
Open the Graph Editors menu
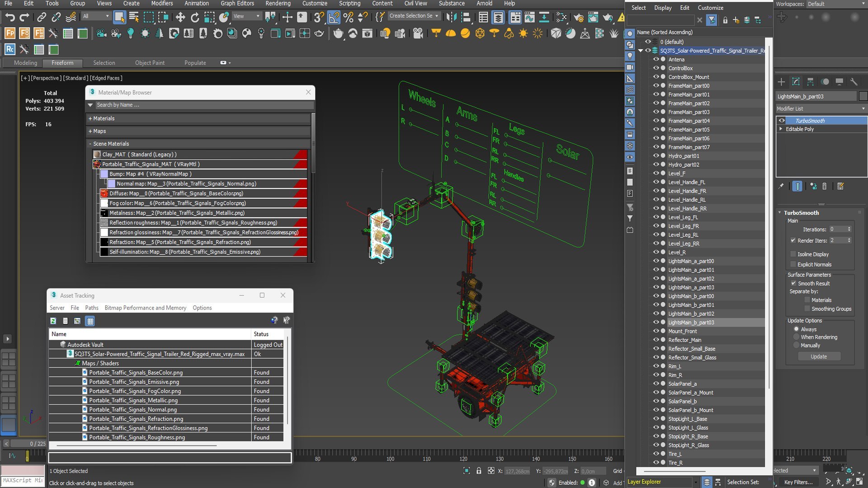pyautogui.click(x=237, y=4)
